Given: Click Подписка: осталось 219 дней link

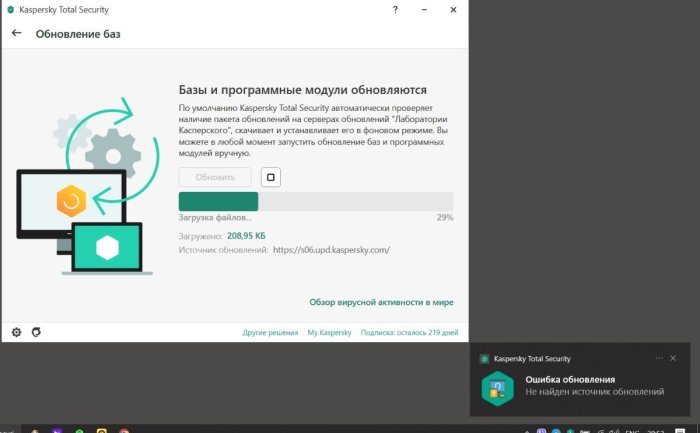Looking at the screenshot, I should click(x=409, y=333).
